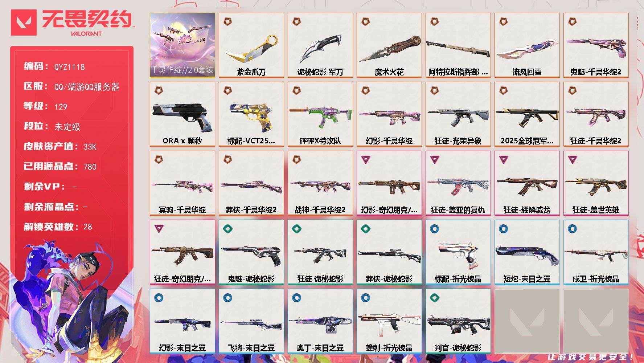Viewport: 644px width, 363px height.
Task: Open the 2025全球冠军 Vandal skin
Action: coord(527,114)
